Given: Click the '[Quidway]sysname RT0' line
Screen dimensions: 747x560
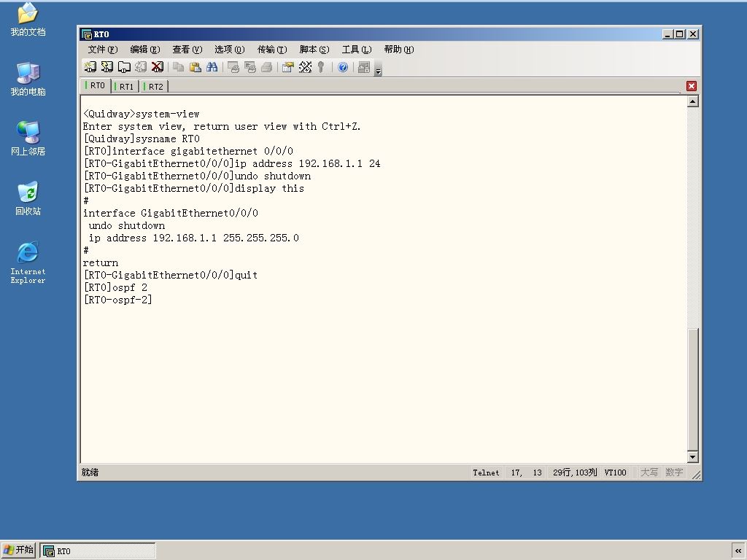Looking at the screenshot, I should click(x=142, y=139).
